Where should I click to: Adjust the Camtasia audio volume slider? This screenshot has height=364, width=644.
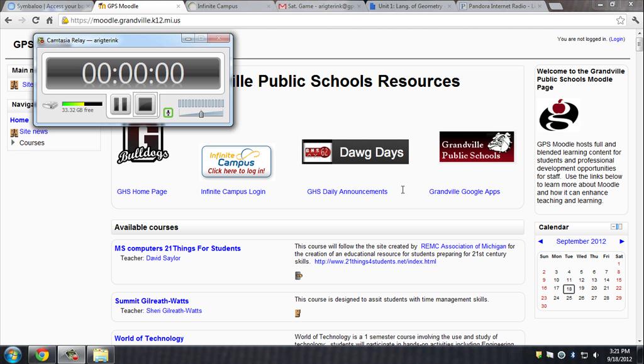(x=201, y=114)
